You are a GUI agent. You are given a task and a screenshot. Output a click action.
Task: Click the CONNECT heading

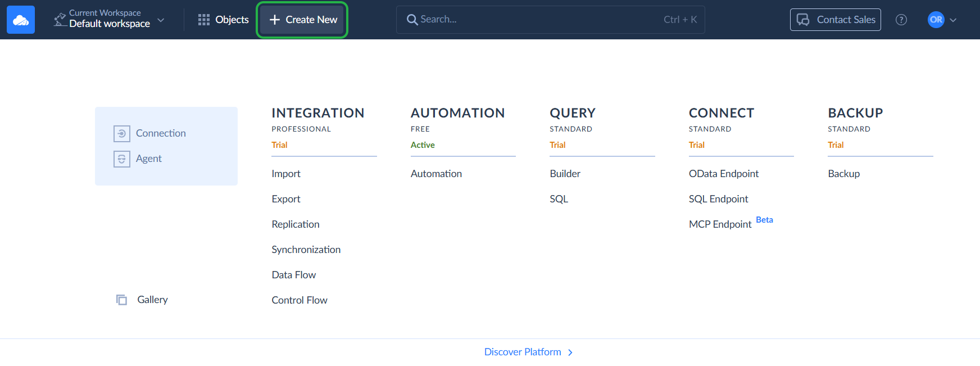pyautogui.click(x=722, y=113)
